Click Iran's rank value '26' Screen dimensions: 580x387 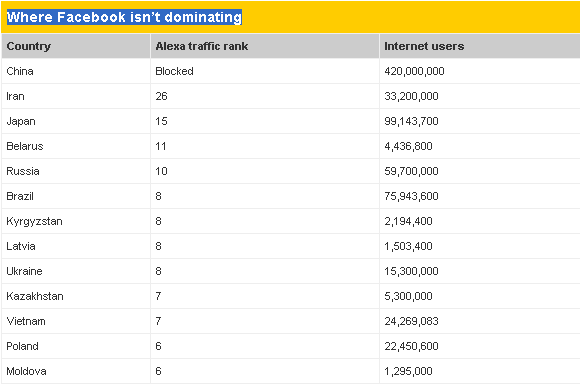pos(161,96)
